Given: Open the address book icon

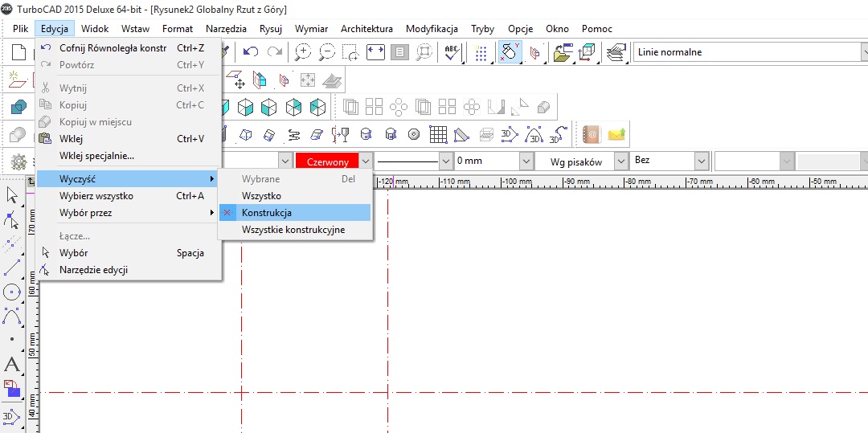Looking at the screenshot, I should pos(592,134).
